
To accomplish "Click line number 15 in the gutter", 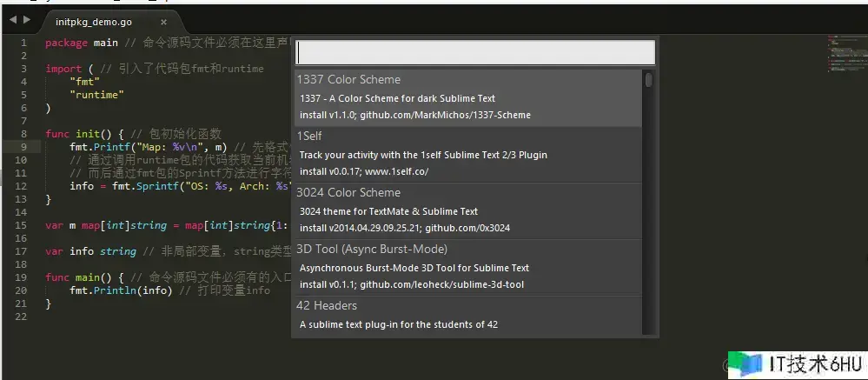I will click(x=21, y=225).
